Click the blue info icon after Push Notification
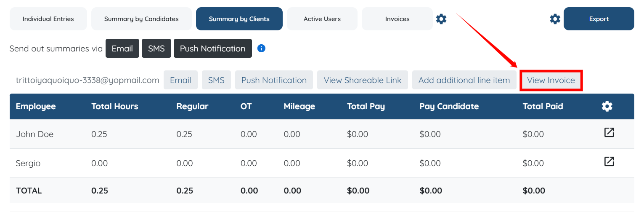 261,48
